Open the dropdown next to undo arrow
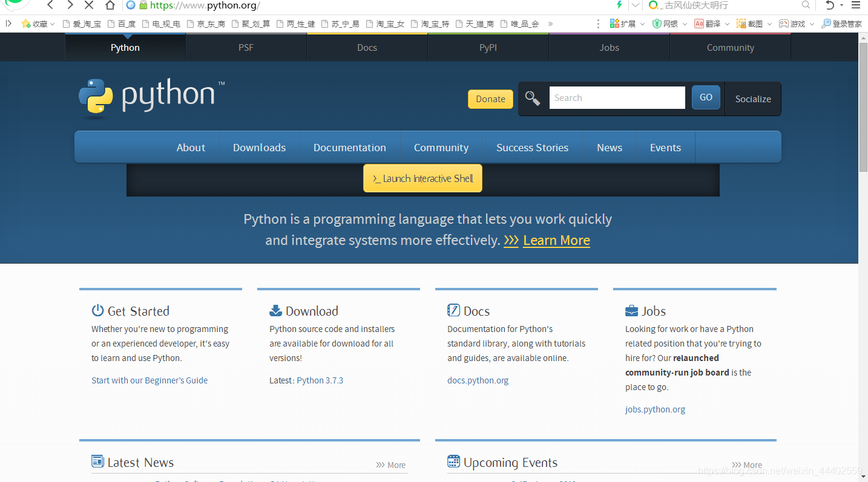The width and height of the screenshot is (868, 482). click(841, 5)
